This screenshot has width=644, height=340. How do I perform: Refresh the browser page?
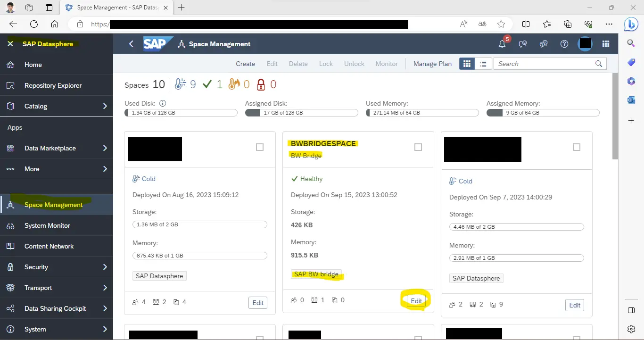point(34,24)
